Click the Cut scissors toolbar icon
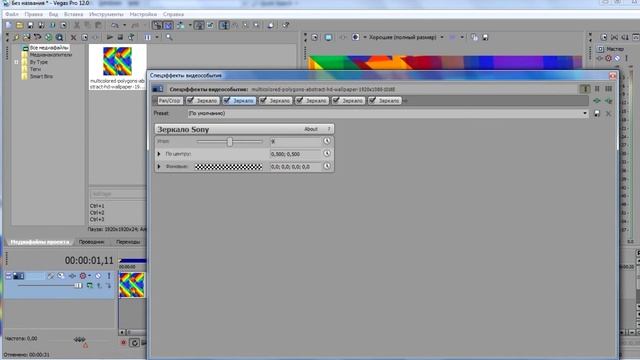 tap(76, 25)
